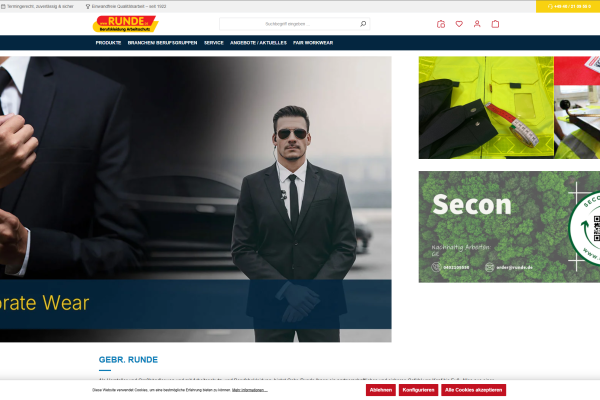
Task: Click the Konfigurieren cookie button
Action: pyautogui.click(x=418, y=390)
